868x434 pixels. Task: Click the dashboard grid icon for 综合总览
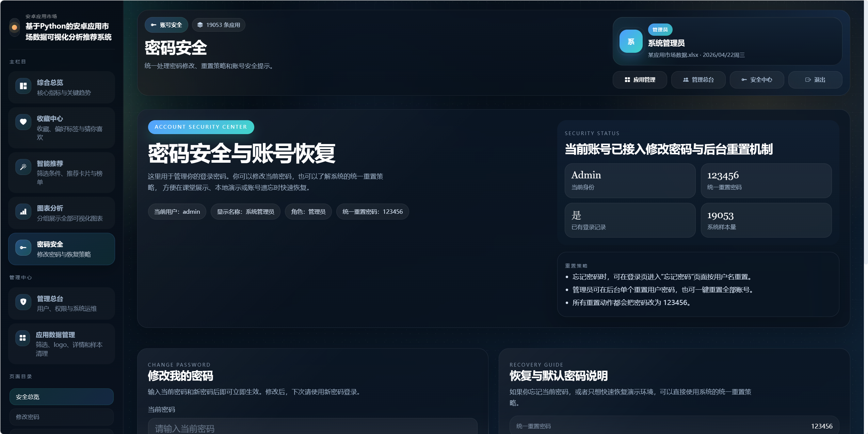click(x=23, y=86)
